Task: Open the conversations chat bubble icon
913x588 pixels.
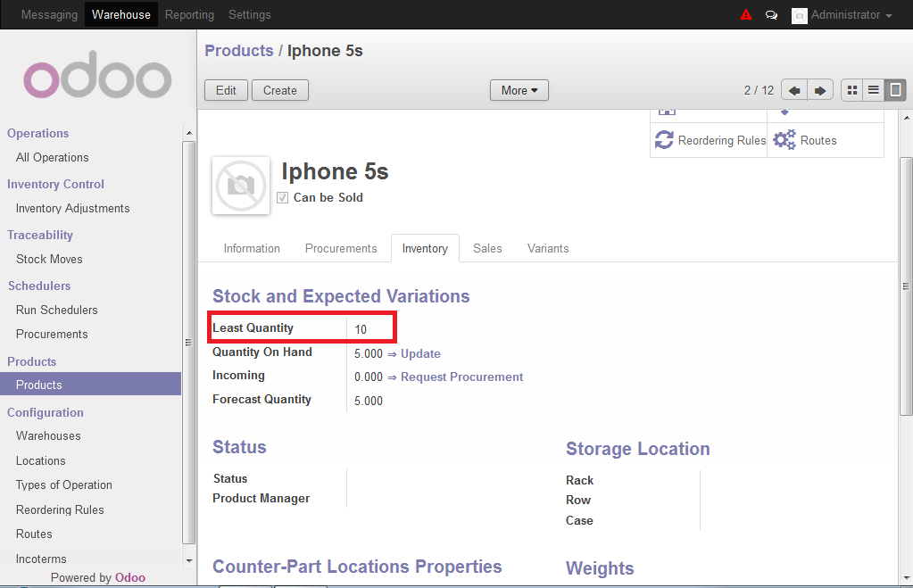Action: (771, 15)
